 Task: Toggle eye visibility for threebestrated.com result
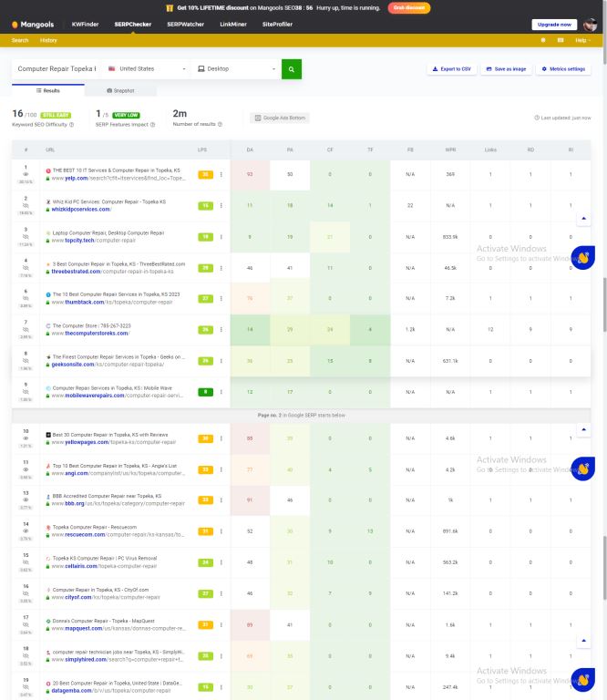(x=26, y=268)
